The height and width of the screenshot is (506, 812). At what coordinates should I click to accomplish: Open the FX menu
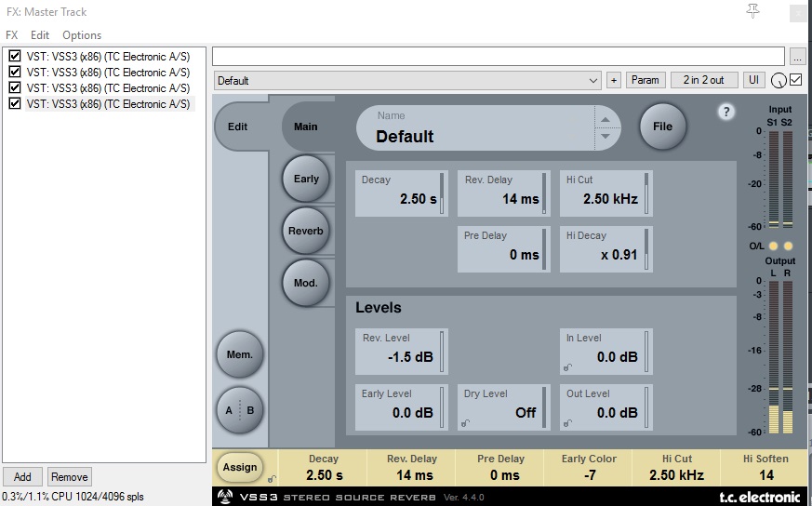coord(11,35)
